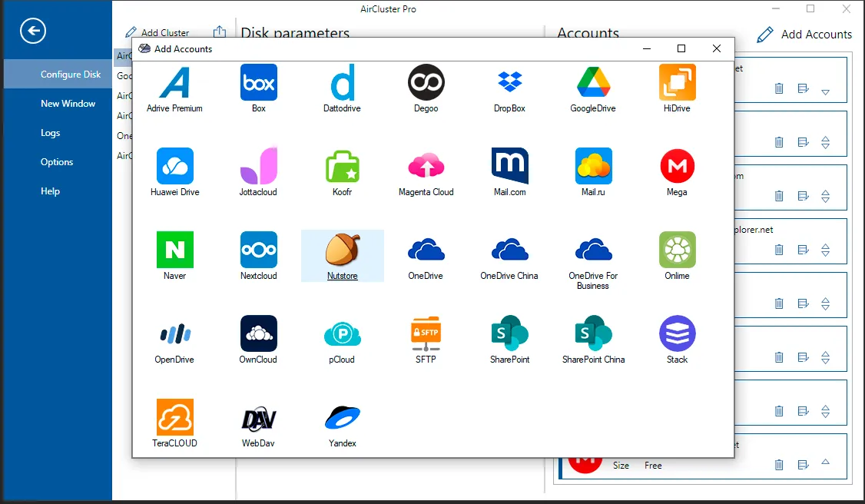The height and width of the screenshot is (504, 865).
Task: Go back with the circled arrow
Action: point(33,31)
